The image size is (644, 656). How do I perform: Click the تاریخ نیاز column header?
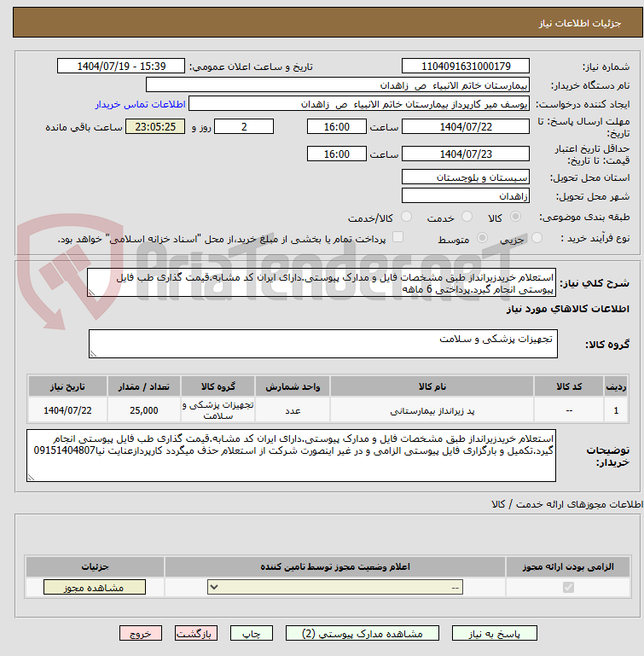pyautogui.click(x=67, y=386)
